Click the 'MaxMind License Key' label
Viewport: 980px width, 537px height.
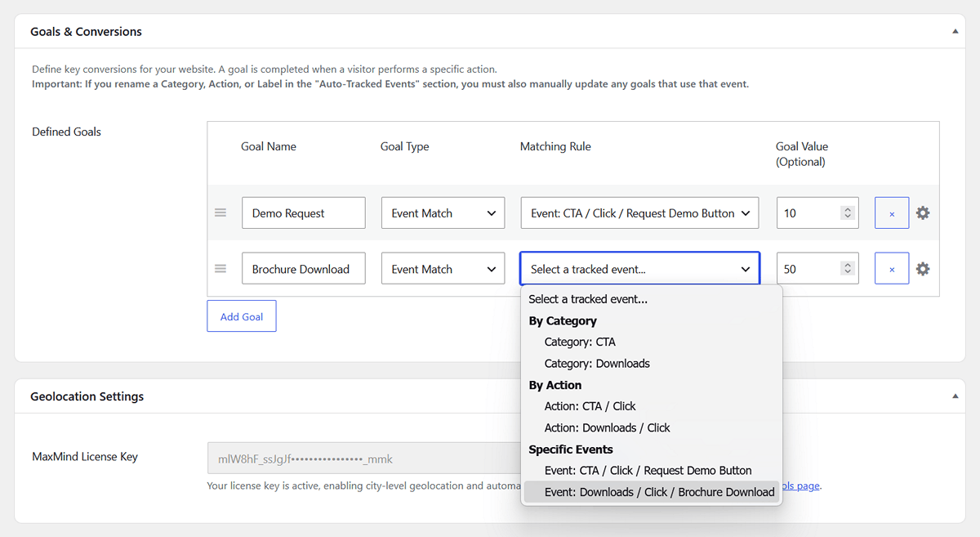pos(85,457)
